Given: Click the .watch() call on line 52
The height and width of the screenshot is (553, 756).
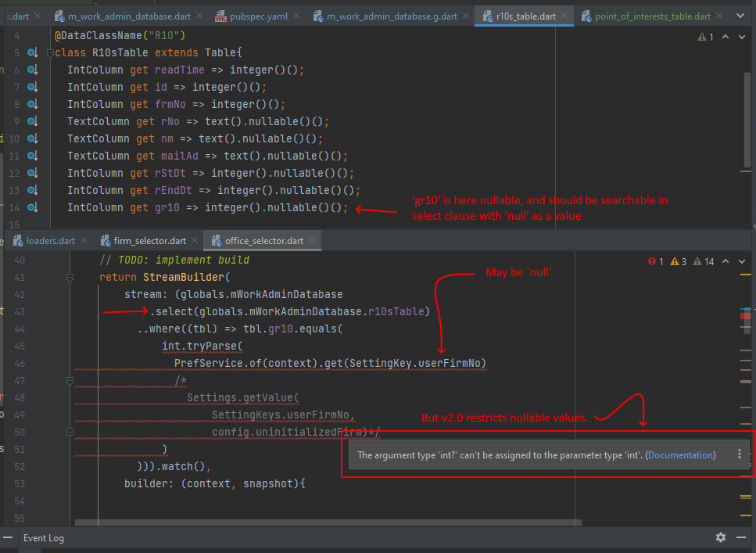Looking at the screenshot, I should tap(181, 467).
